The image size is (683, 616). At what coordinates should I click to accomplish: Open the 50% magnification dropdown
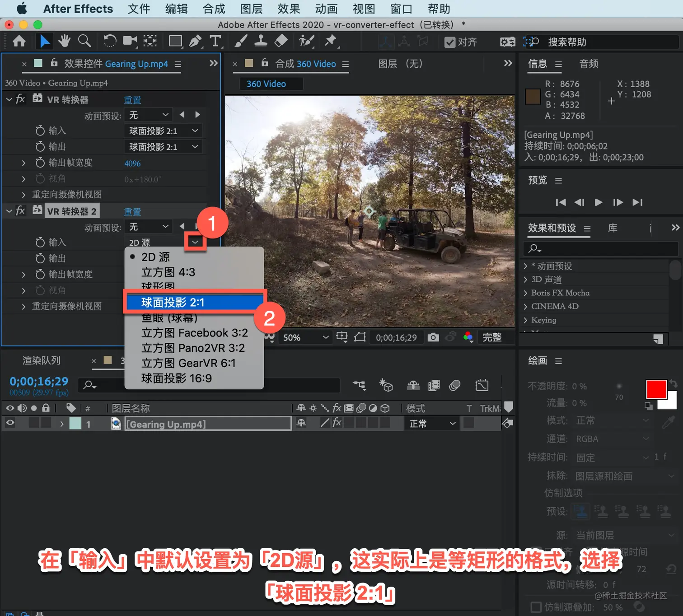click(x=305, y=337)
